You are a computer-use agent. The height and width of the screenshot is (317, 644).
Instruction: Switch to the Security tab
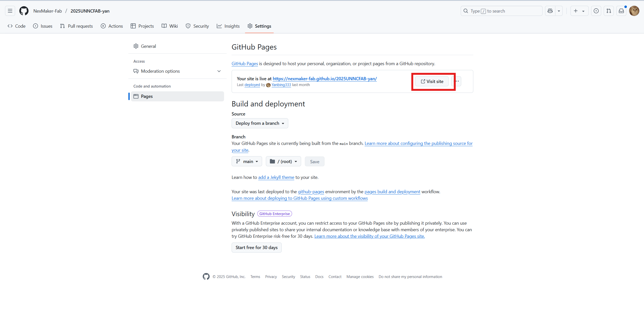[x=197, y=26]
